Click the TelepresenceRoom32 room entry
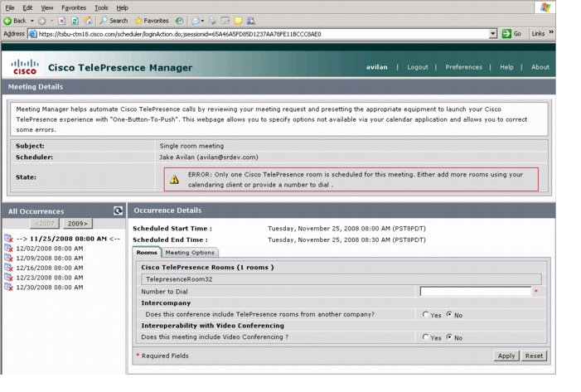 (341, 279)
